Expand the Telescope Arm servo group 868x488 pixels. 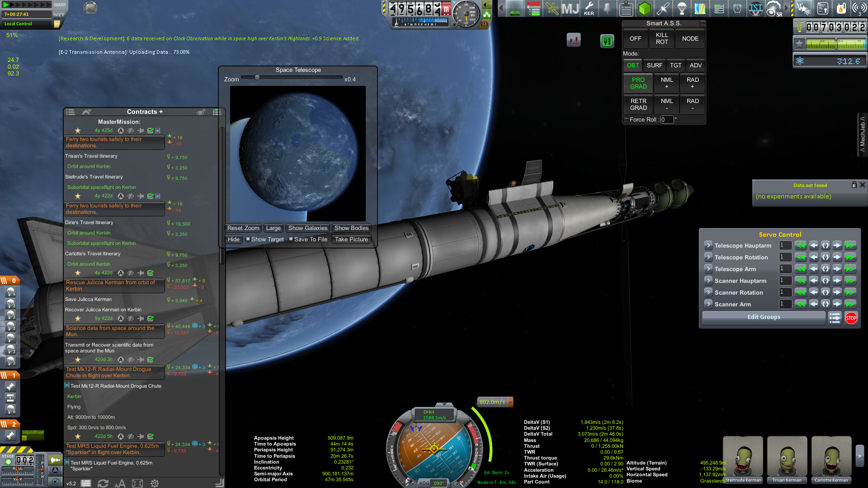point(708,269)
